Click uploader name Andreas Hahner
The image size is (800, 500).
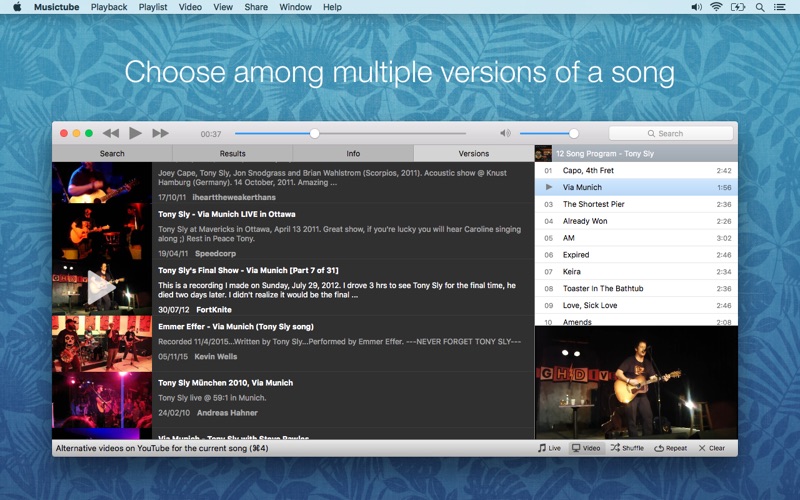click(x=227, y=413)
